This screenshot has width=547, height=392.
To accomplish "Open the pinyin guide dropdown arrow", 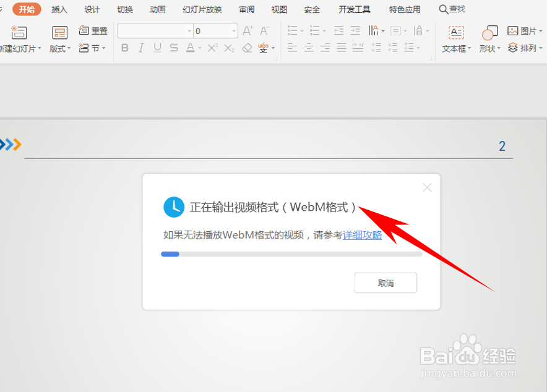I will point(273,48).
